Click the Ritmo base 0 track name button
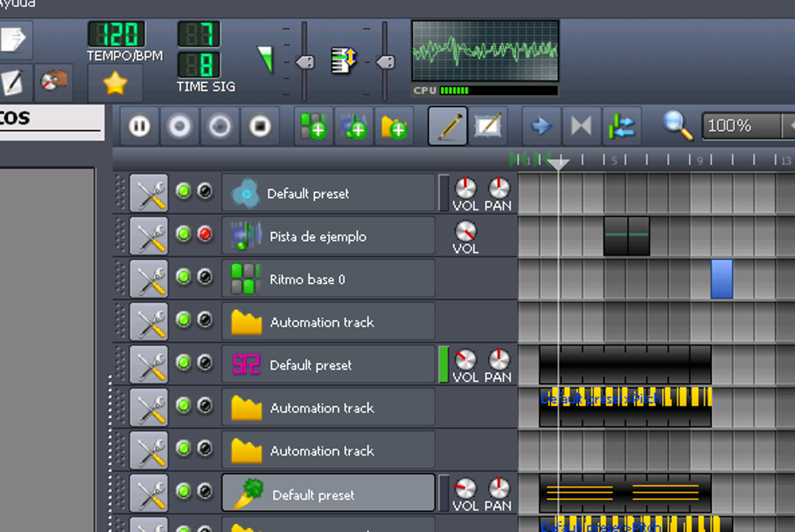The width and height of the screenshot is (795, 532). (x=329, y=279)
